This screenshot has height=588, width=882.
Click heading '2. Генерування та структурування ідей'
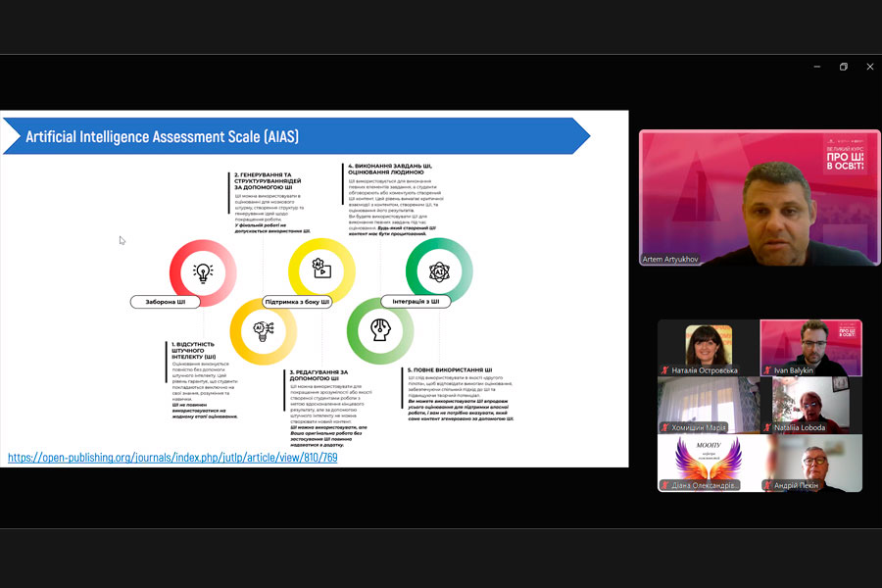point(268,181)
